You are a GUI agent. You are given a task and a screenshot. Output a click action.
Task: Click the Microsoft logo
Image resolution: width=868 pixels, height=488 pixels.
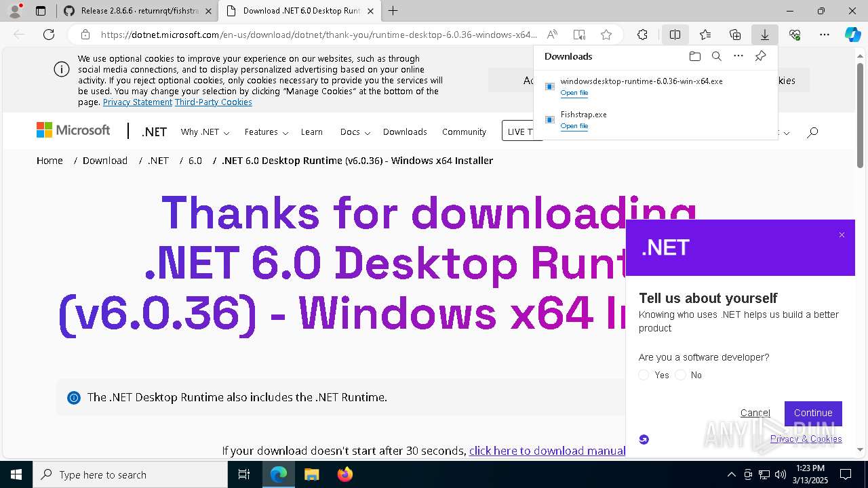coord(73,130)
